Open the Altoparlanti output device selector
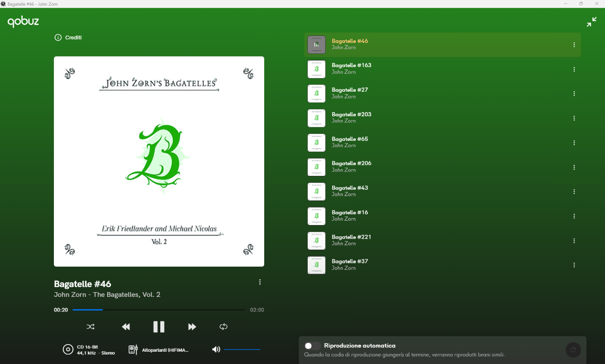Image resolution: width=605 pixels, height=364 pixels. point(159,350)
